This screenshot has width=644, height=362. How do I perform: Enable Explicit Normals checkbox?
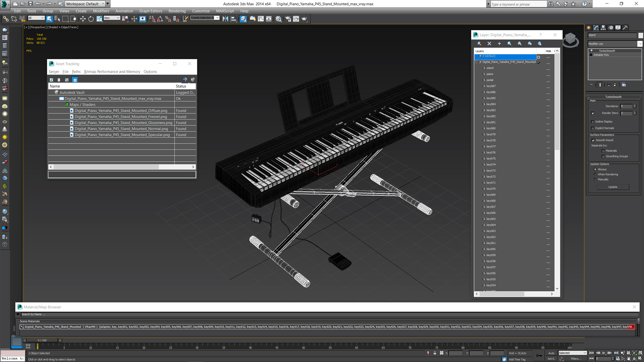point(593,128)
